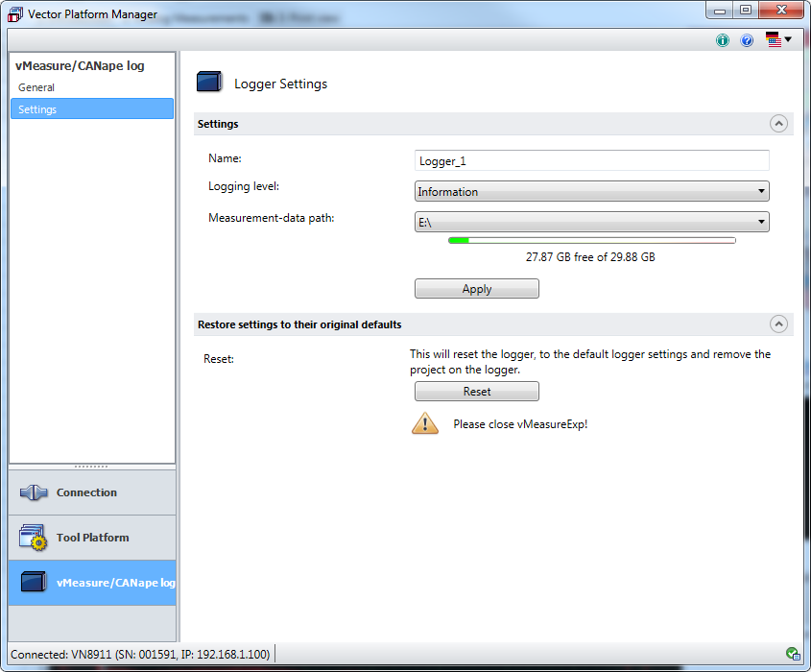Open help with the blue question icon
The height and width of the screenshot is (672, 811).
tap(747, 40)
